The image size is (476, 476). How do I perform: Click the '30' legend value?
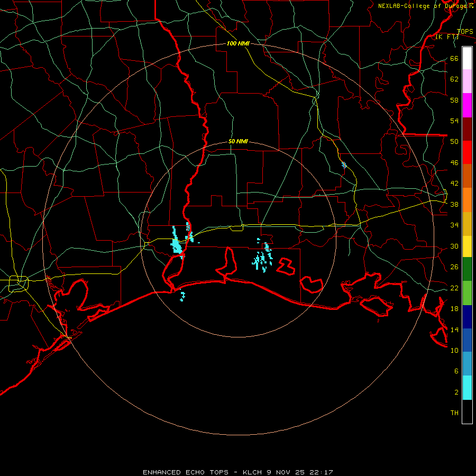click(454, 246)
